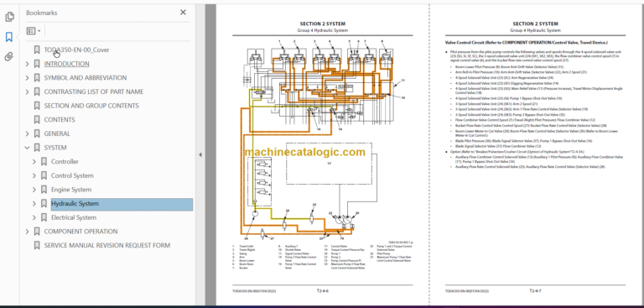Collapse the navigation pane with the arrow handle
The height and width of the screenshot is (308, 644).
[x=200, y=155]
